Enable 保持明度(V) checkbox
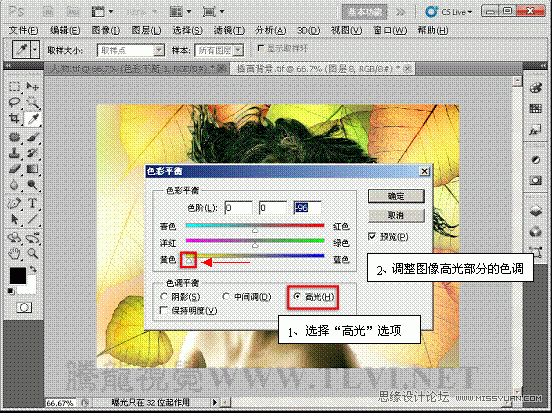The image size is (552, 413). coord(163,310)
